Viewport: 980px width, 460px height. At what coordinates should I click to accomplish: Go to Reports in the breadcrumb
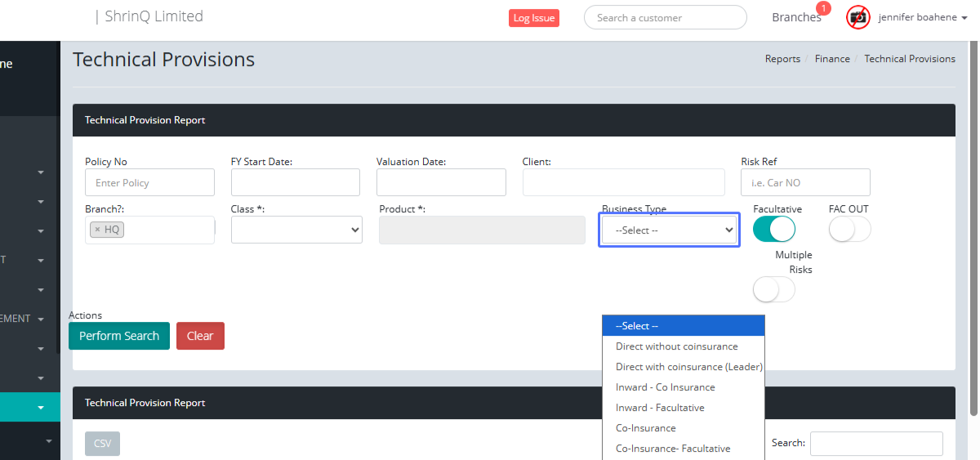782,59
